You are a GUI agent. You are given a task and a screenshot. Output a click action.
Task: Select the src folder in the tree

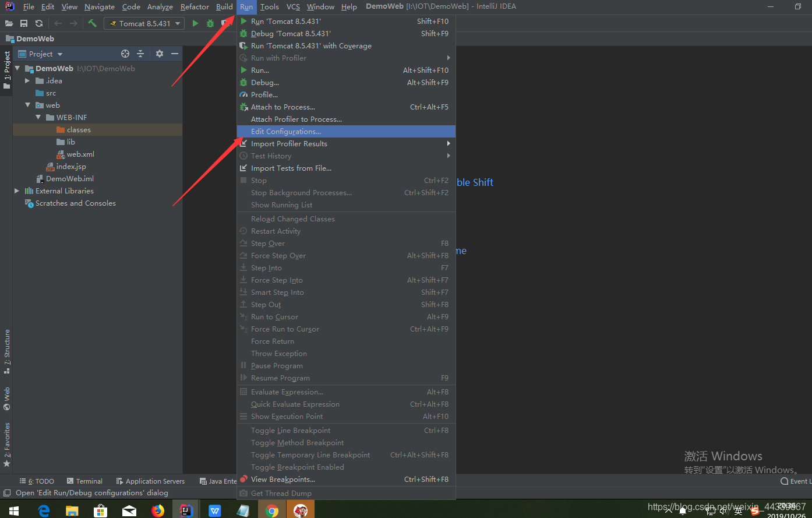coord(46,93)
